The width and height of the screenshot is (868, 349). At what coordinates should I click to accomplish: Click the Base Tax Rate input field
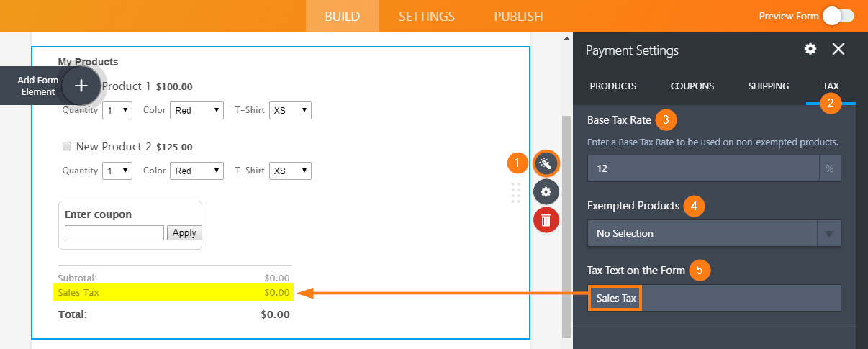(x=702, y=168)
